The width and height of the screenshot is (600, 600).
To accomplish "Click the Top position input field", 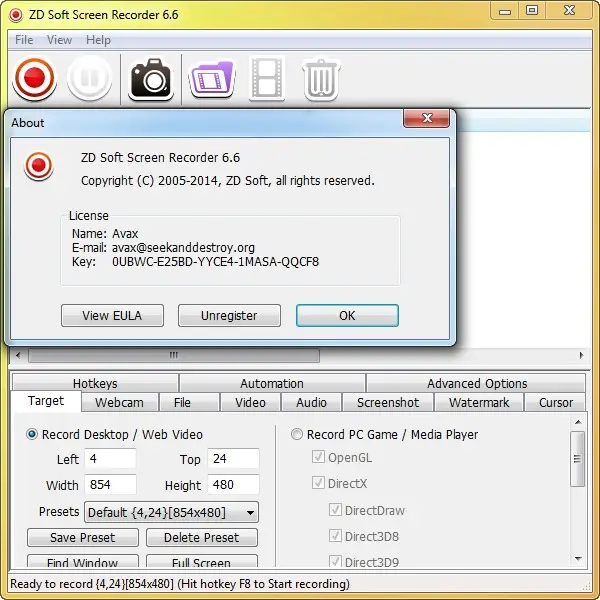I will [x=233, y=458].
